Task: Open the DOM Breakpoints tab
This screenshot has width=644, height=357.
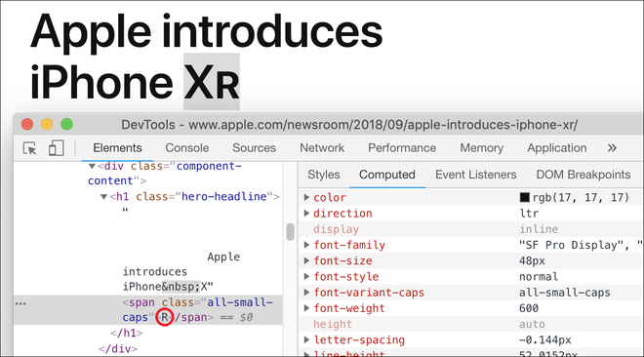Action: point(584,175)
